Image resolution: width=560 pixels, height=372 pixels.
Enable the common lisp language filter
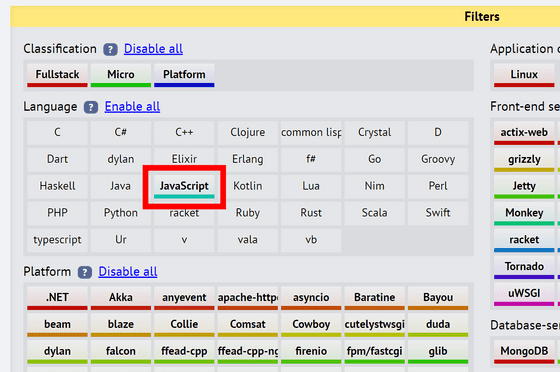tap(311, 133)
